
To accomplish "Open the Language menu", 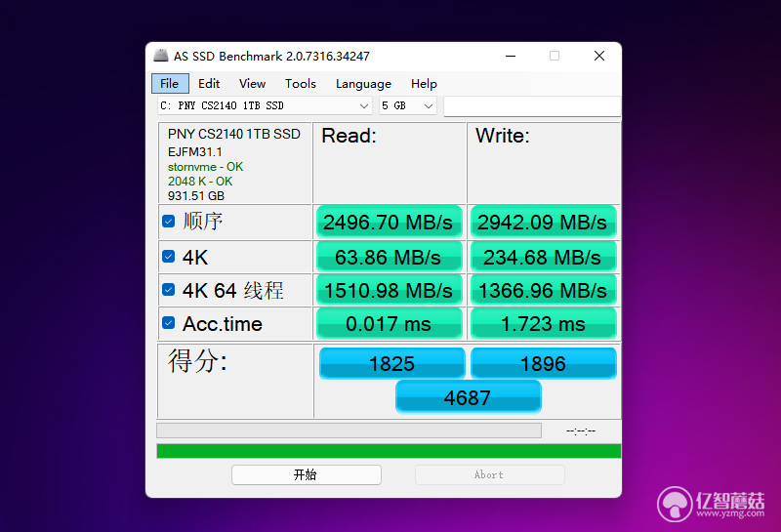I will click(363, 84).
